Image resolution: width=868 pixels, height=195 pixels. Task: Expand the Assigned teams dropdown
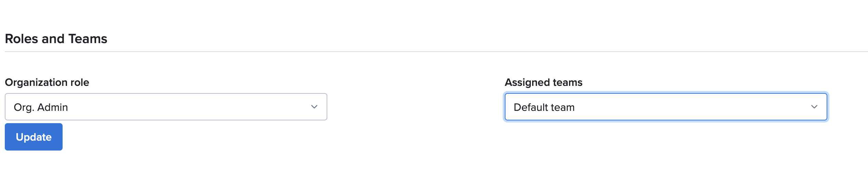tap(666, 107)
